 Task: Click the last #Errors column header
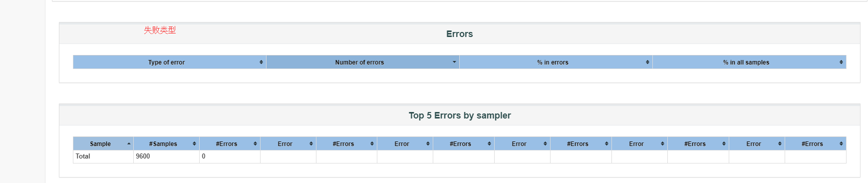(816, 143)
